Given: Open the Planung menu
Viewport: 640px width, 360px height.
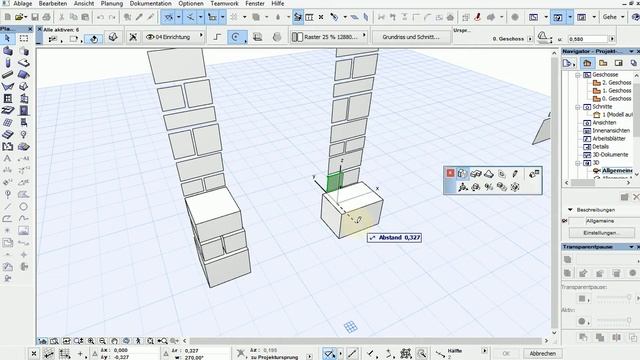Looking at the screenshot, I should (112, 3).
